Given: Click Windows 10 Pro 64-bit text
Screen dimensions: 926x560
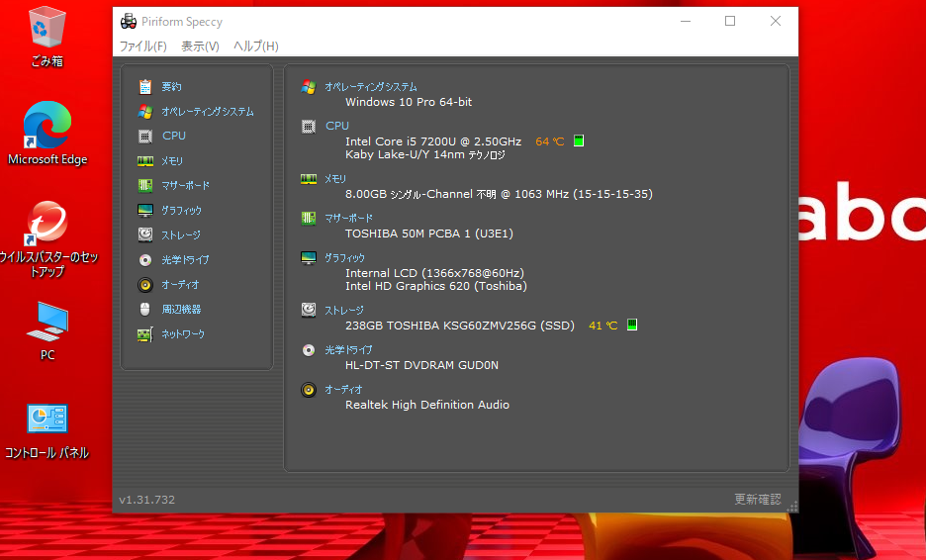Looking at the screenshot, I should [x=409, y=102].
